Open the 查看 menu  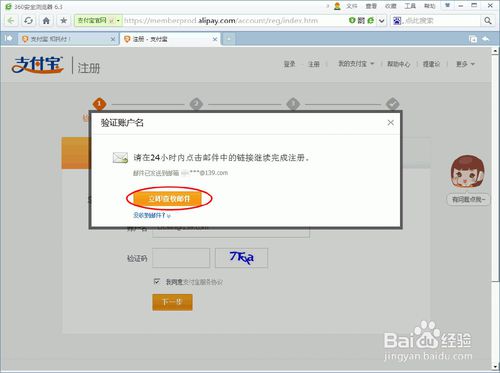point(371,6)
